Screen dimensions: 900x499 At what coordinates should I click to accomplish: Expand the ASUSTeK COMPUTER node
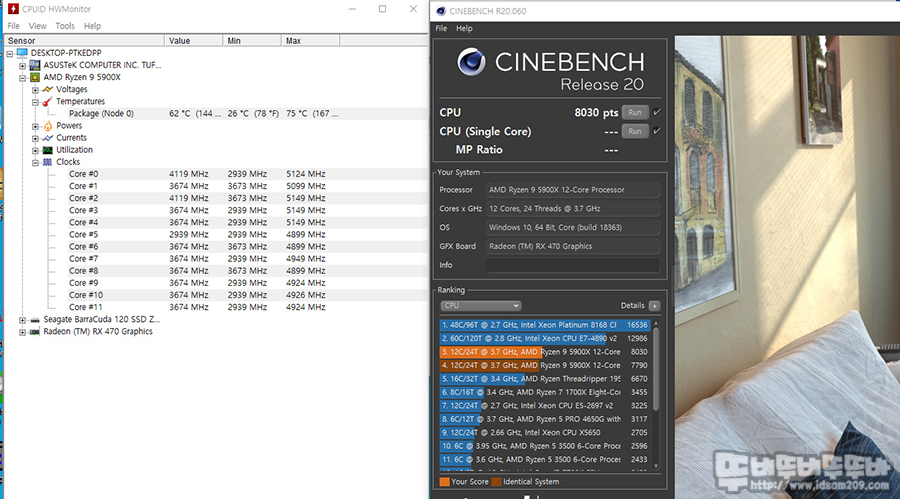pos(22,65)
